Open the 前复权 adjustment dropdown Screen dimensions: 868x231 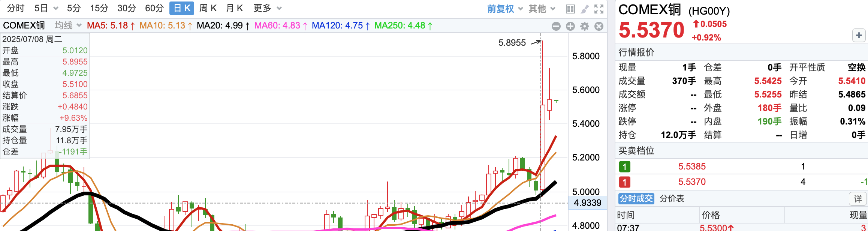pyautogui.click(x=504, y=9)
